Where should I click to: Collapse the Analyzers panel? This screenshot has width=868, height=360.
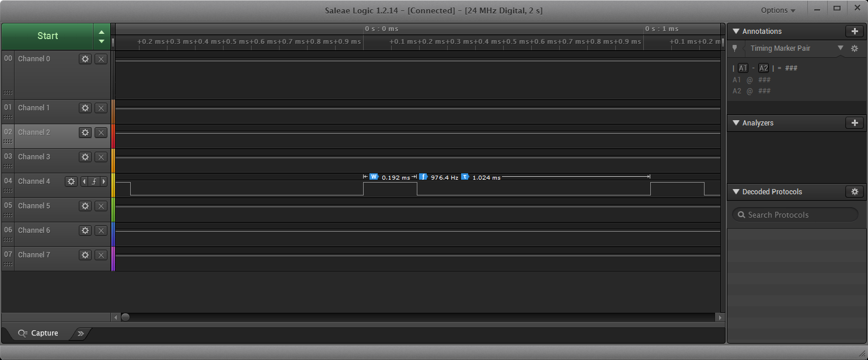point(736,123)
